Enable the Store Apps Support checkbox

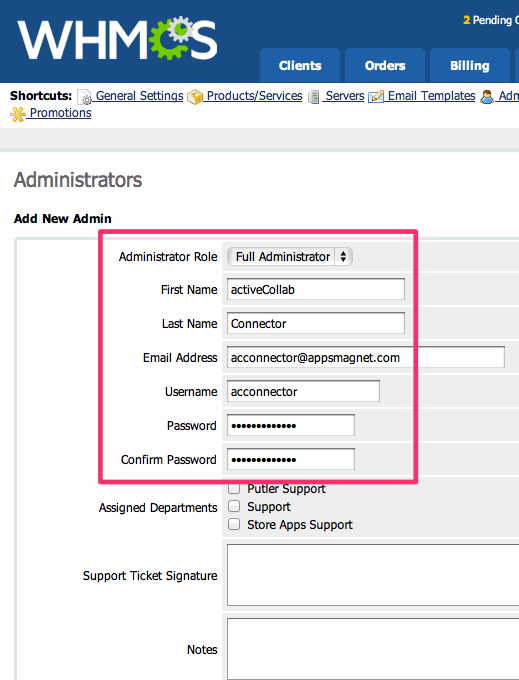(234, 524)
